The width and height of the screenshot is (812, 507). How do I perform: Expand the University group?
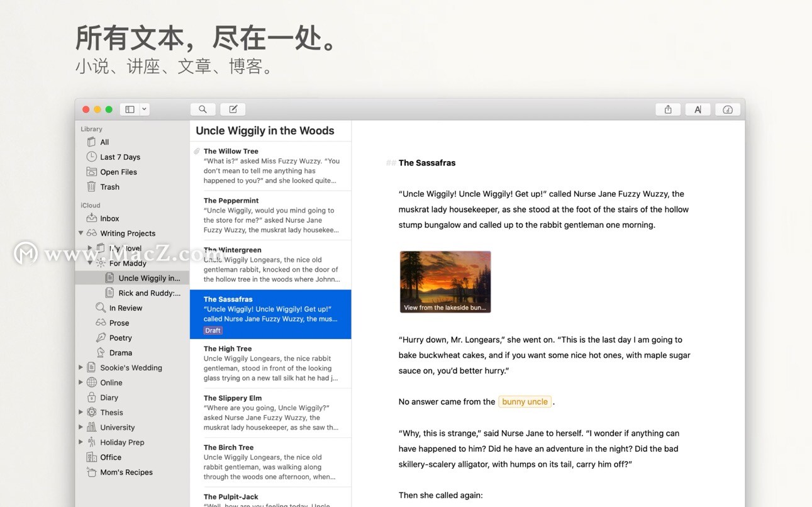(81, 427)
